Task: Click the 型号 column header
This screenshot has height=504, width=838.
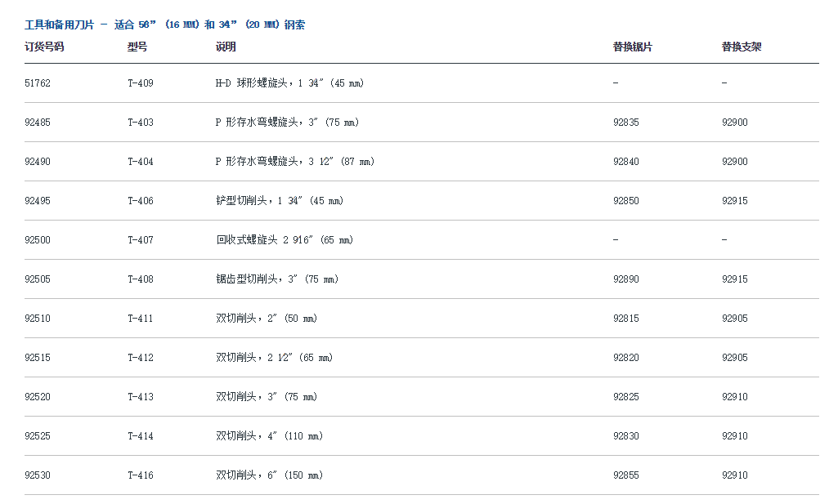Action: 137,47
